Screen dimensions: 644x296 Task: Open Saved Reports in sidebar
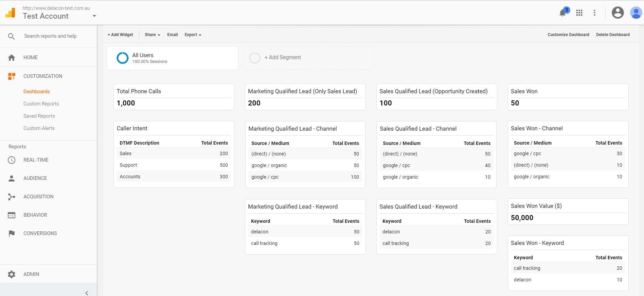(x=39, y=116)
